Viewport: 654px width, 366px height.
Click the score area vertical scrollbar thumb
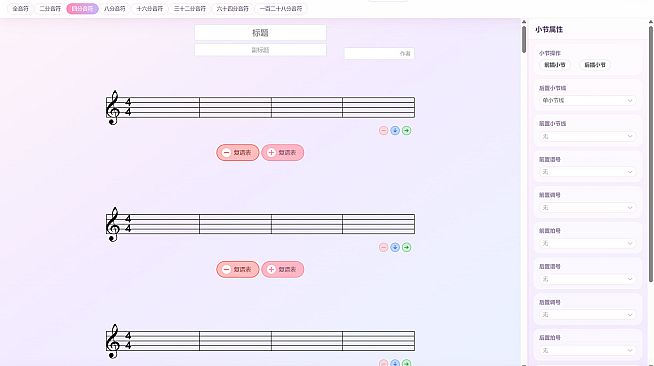click(x=524, y=40)
